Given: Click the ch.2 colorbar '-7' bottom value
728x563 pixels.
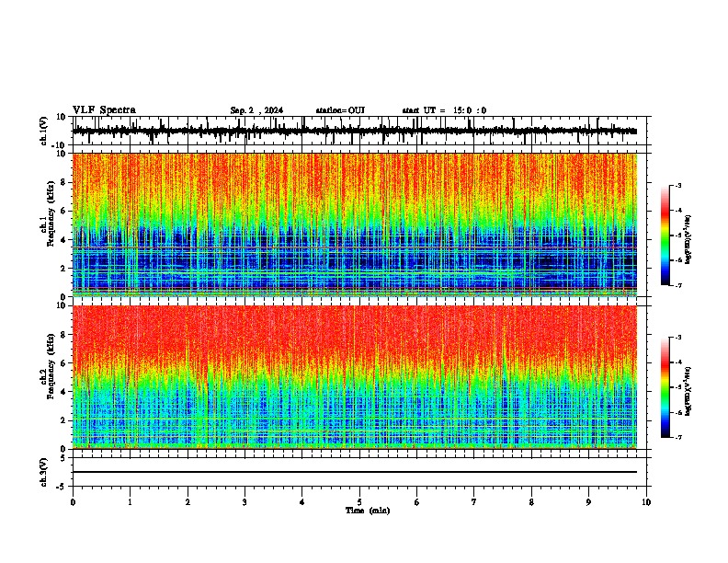Looking at the screenshot, I should coord(677,438).
